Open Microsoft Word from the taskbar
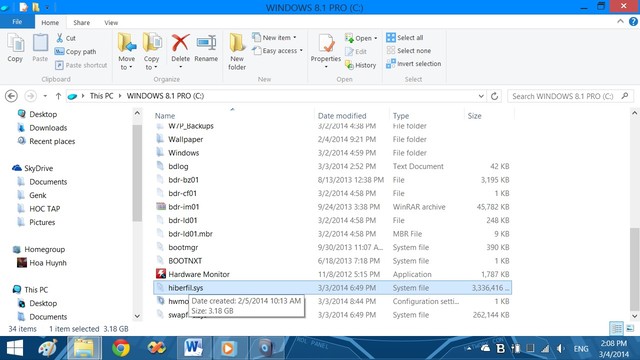Image resolution: width=640 pixels, height=360 pixels. (x=193, y=348)
